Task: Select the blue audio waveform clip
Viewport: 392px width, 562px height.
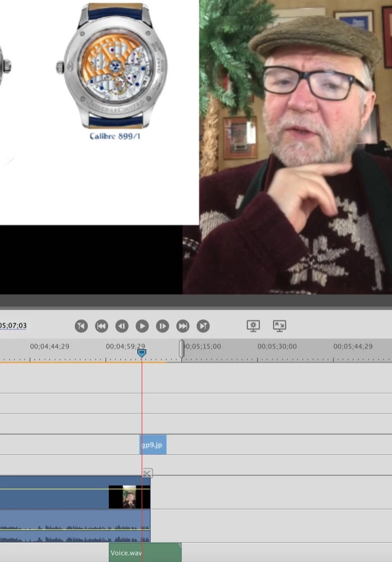Action: [75, 526]
